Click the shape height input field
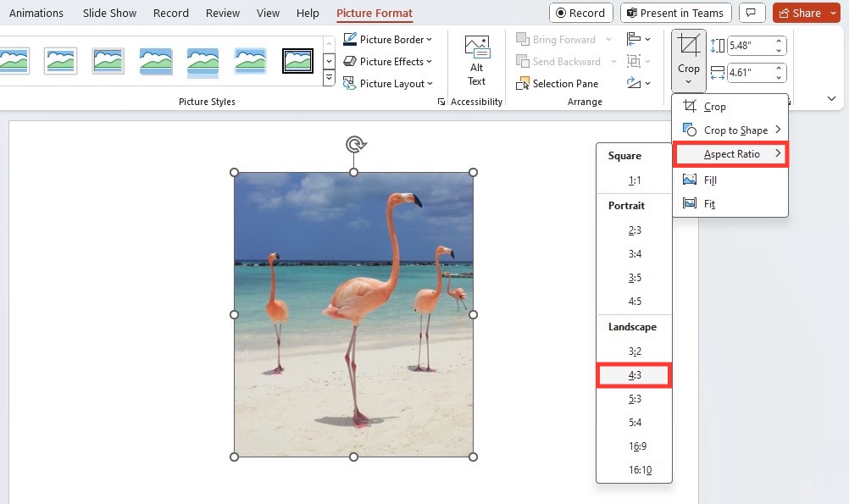The height and width of the screenshot is (504, 849). point(751,46)
